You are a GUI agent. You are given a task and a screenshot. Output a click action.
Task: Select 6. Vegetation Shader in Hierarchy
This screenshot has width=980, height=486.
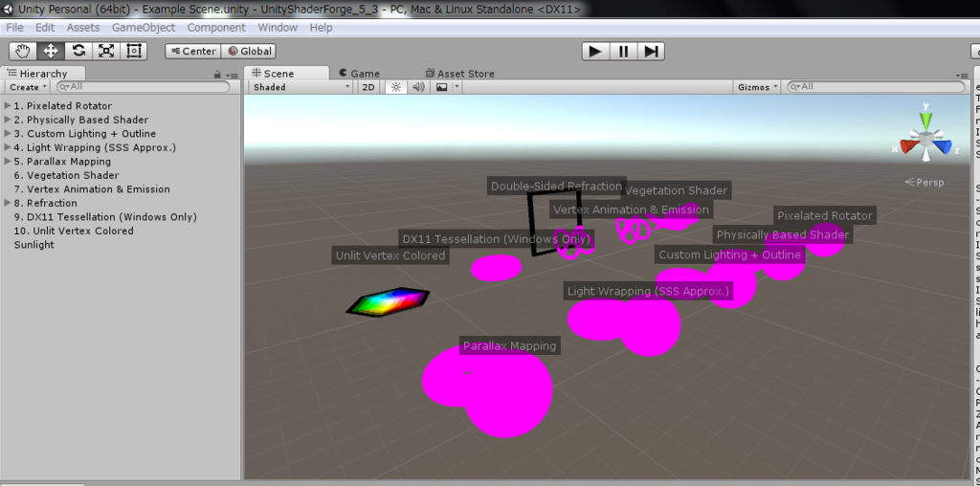click(x=66, y=175)
